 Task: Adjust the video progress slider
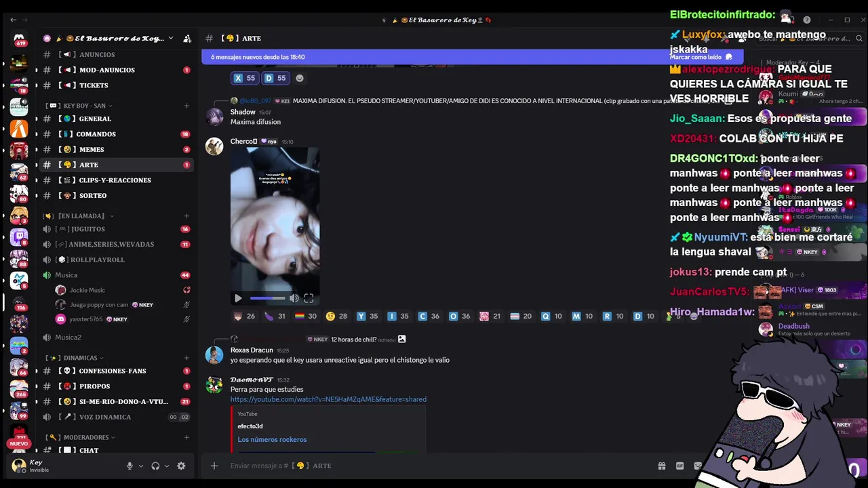point(267,298)
